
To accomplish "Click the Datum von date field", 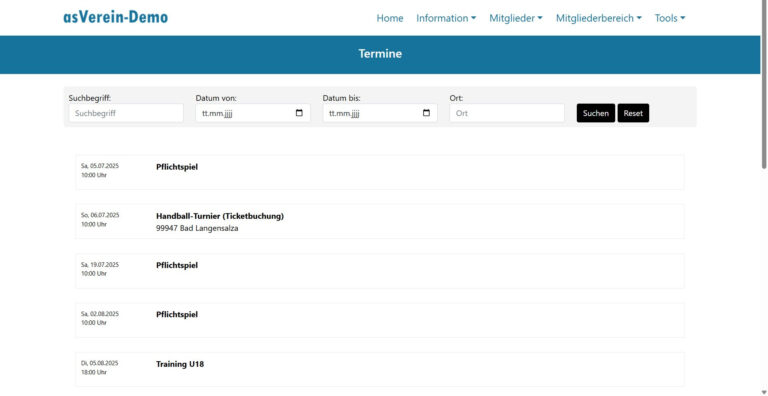I will click(x=253, y=113).
